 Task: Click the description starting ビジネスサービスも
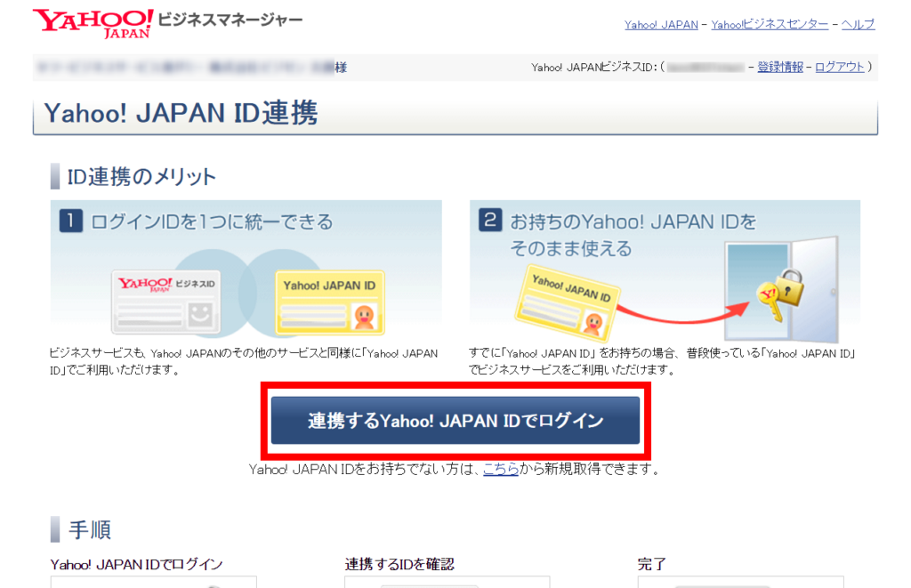point(244,361)
